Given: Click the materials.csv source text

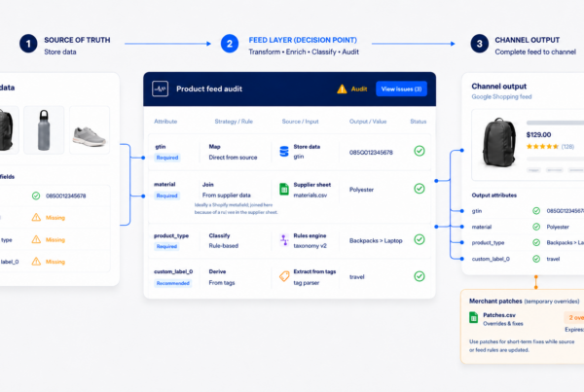Looking at the screenshot, I should (x=310, y=196).
